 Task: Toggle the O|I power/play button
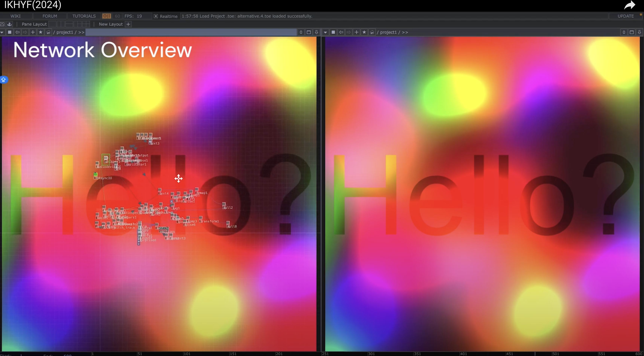pyautogui.click(x=106, y=16)
